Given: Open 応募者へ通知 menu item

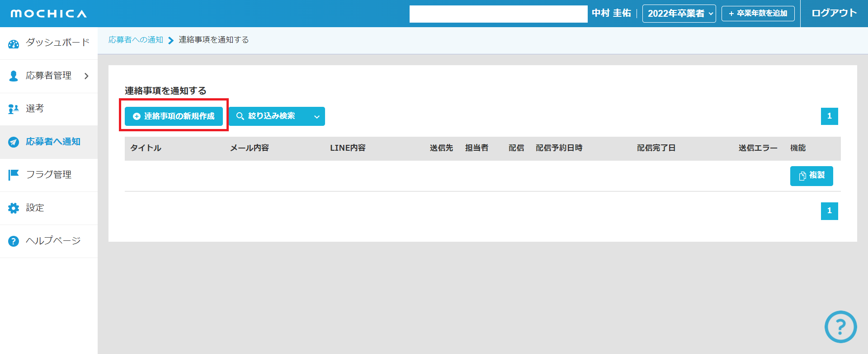Looking at the screenshot, I should [53, 142].
